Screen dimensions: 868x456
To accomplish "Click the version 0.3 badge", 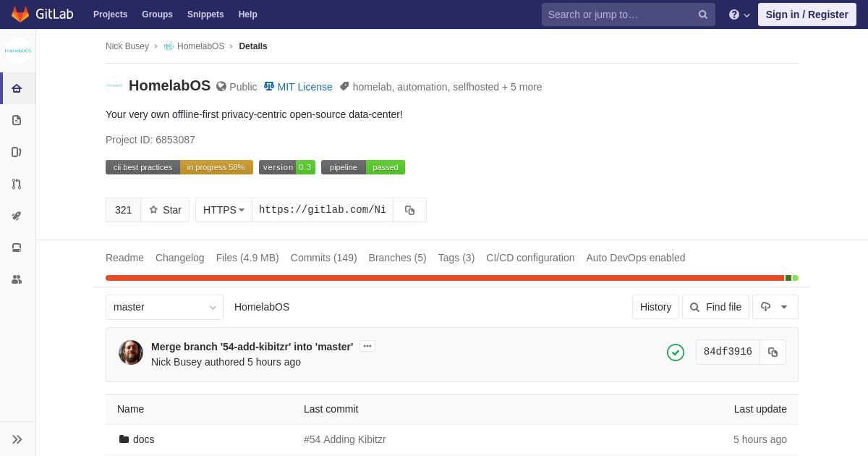I will coord(287,167).
